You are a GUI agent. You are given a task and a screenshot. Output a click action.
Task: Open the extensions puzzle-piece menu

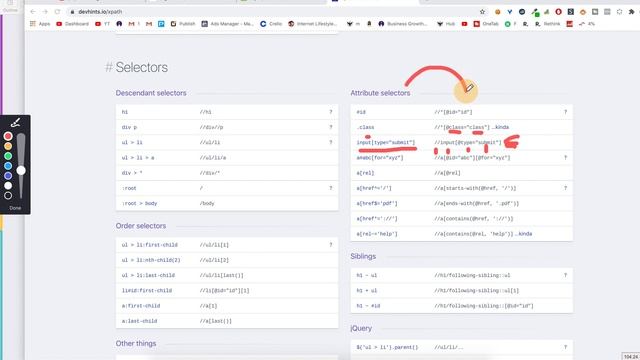pos(631,12)
